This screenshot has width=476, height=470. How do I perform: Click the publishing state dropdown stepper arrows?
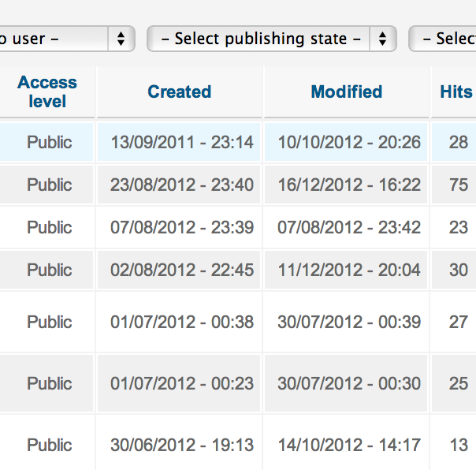point(382,39)
